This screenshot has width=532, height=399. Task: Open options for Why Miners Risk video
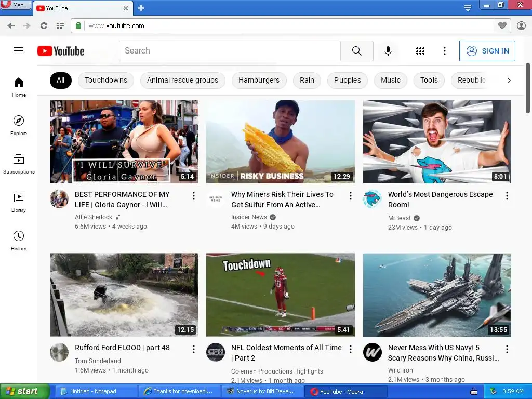tap(351, 196)
